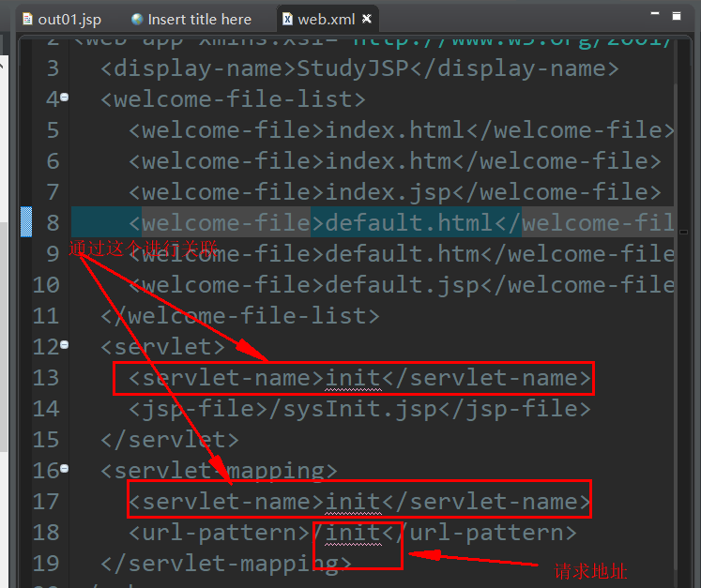Select the web.xml editor tab

(327, 19)
